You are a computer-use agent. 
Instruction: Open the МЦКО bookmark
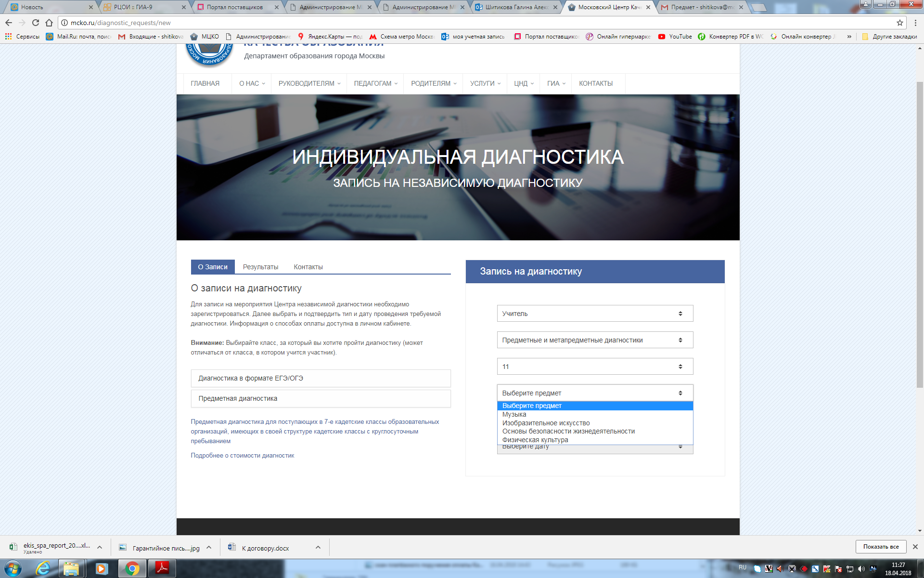tap(205, 37)
